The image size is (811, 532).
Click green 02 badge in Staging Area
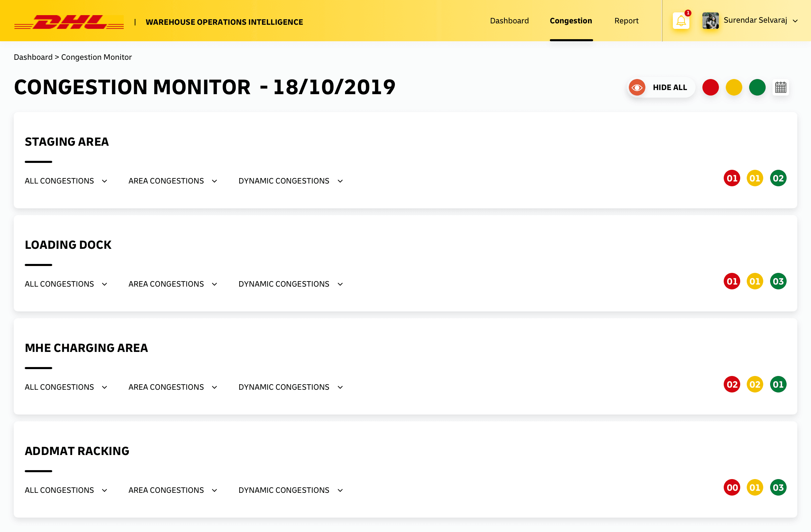click(778, 178)
